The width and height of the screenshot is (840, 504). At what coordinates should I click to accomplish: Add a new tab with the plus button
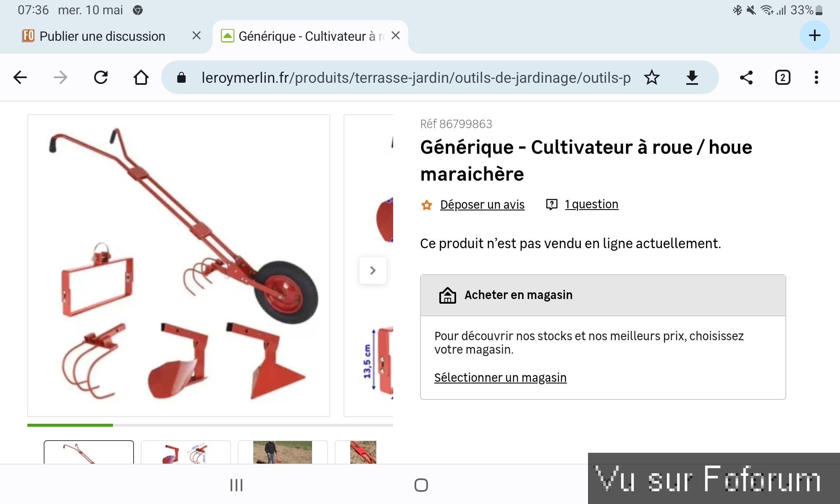point(815,35)
